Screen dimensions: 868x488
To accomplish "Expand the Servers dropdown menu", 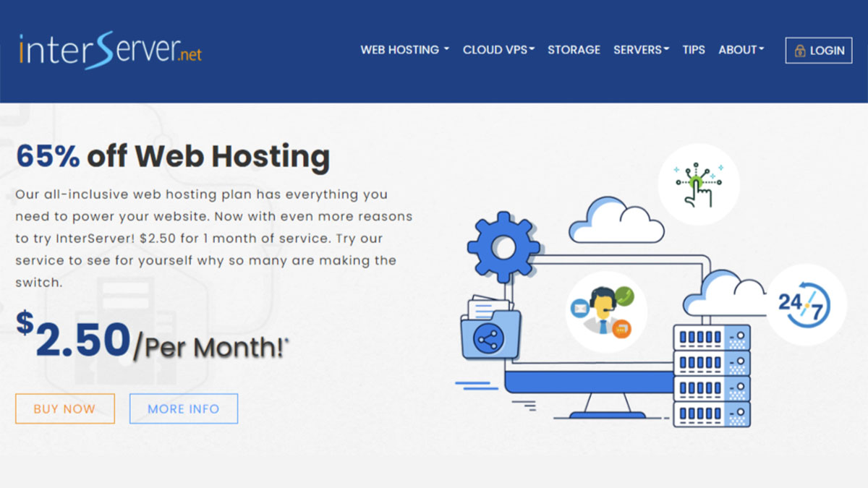I will point(641,50).
